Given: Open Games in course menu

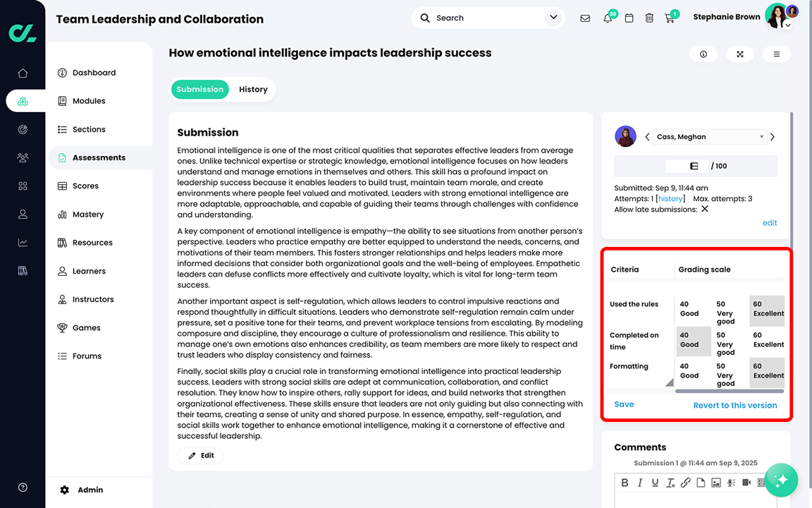Looking at the screenshot, I should pyautogui.click(x=86, y=327).
